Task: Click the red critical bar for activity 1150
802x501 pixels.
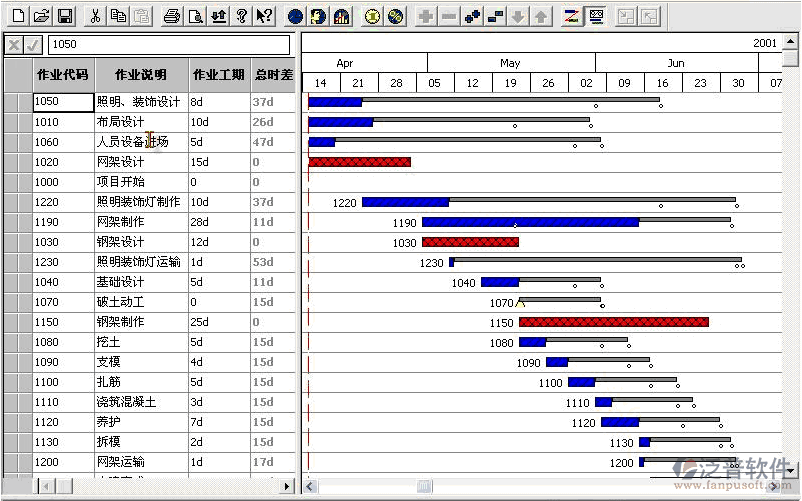Action: click(613, 322)
